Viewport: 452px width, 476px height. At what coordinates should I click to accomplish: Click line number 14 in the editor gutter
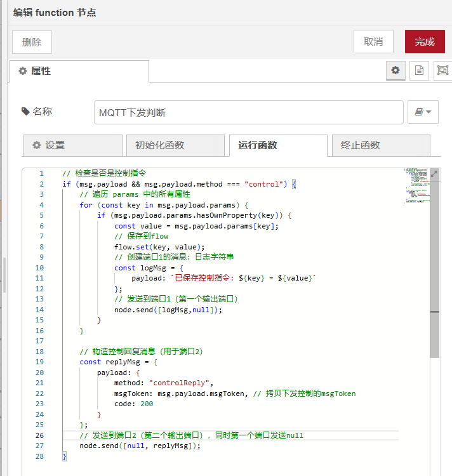click(x=41, y=310)
